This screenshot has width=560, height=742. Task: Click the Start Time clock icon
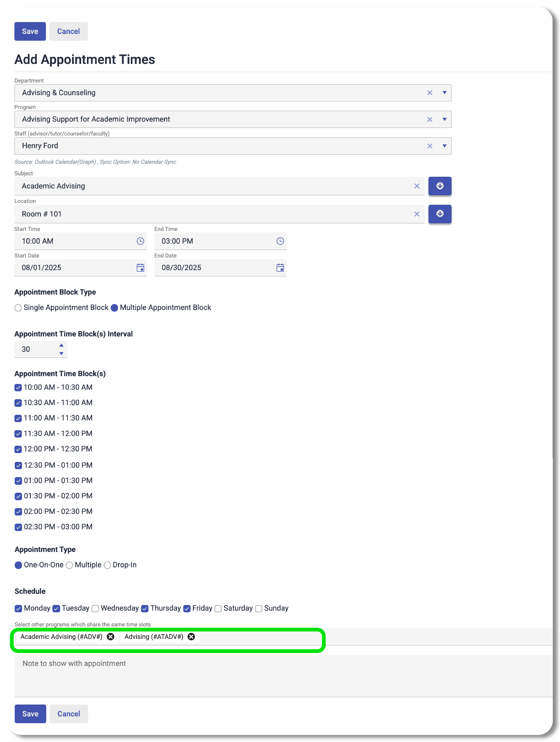140,241
